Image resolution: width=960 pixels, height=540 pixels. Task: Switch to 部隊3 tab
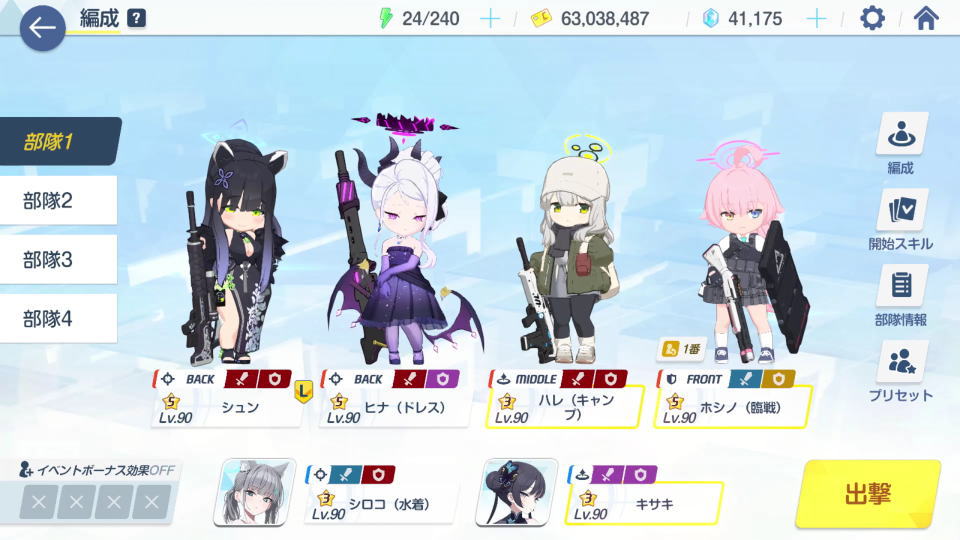(x=58, y=260)
